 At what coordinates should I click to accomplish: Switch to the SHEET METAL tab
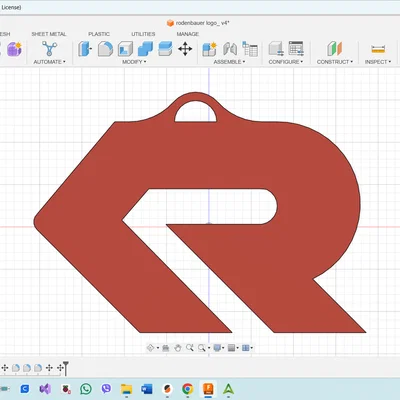[49, 34]
